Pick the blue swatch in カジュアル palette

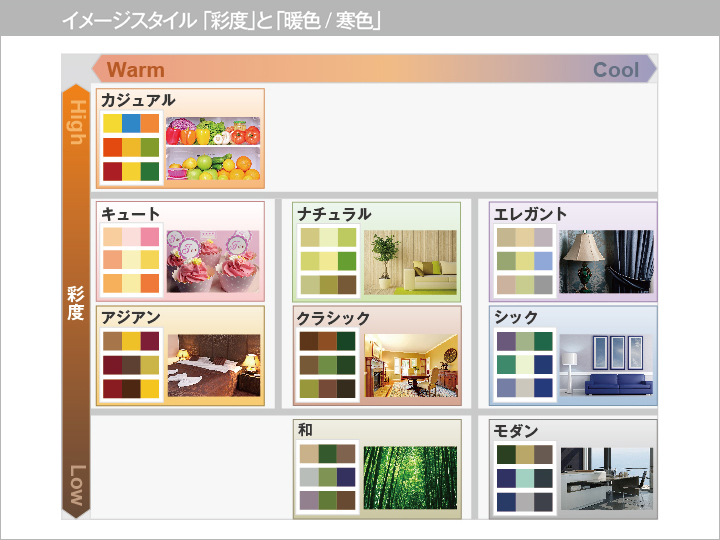click(131, 124)
